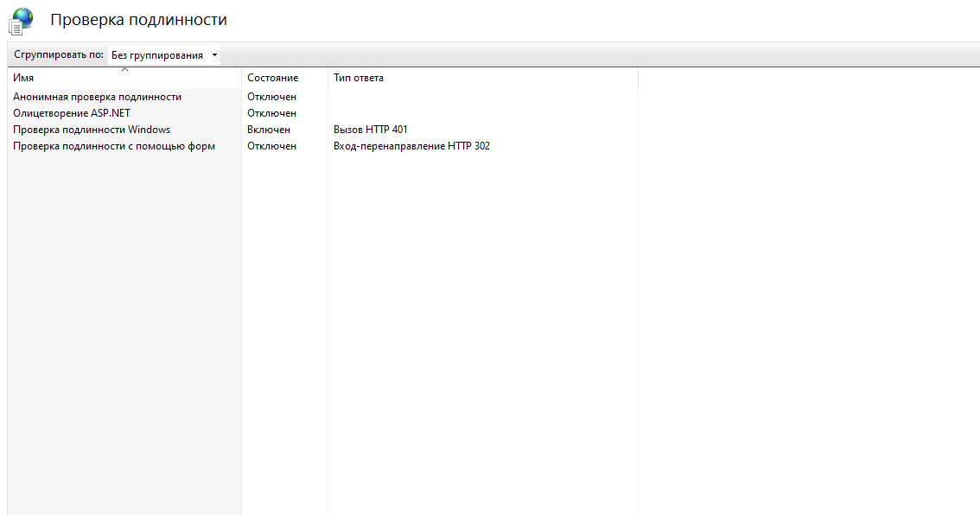Viewport: 980px width, 515px height.
Task: Click the 'Сгруппировать по:' label
Action: pyautogui.click(x=59, y=55)
